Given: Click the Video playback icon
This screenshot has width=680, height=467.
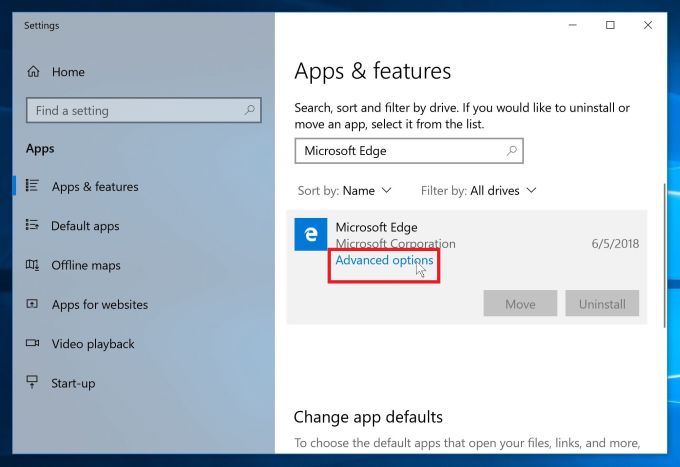Looking at the screenshot, I should click(x=33, y=344).
